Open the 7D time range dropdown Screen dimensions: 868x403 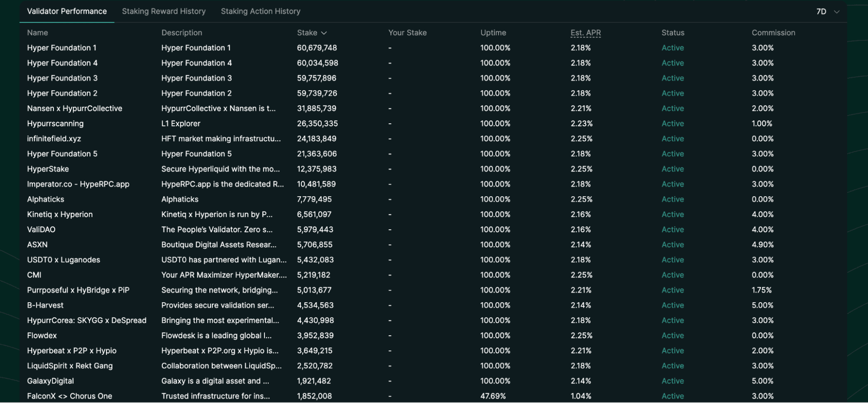828,12
